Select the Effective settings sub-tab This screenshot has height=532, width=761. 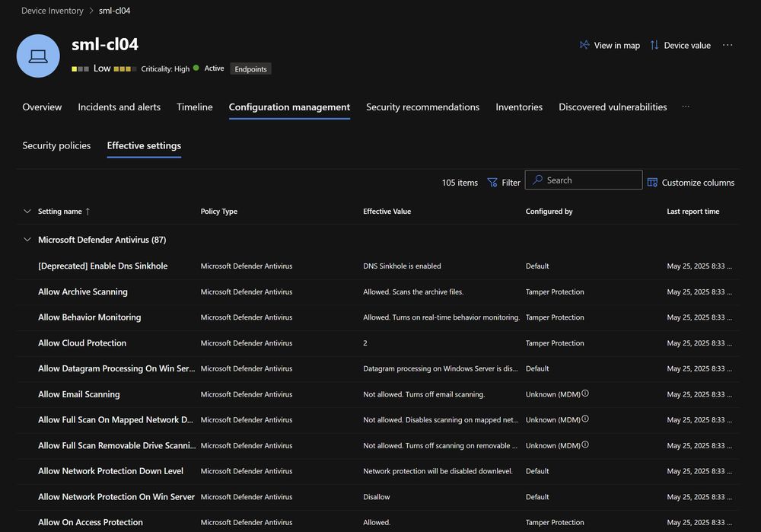(144, 145)
